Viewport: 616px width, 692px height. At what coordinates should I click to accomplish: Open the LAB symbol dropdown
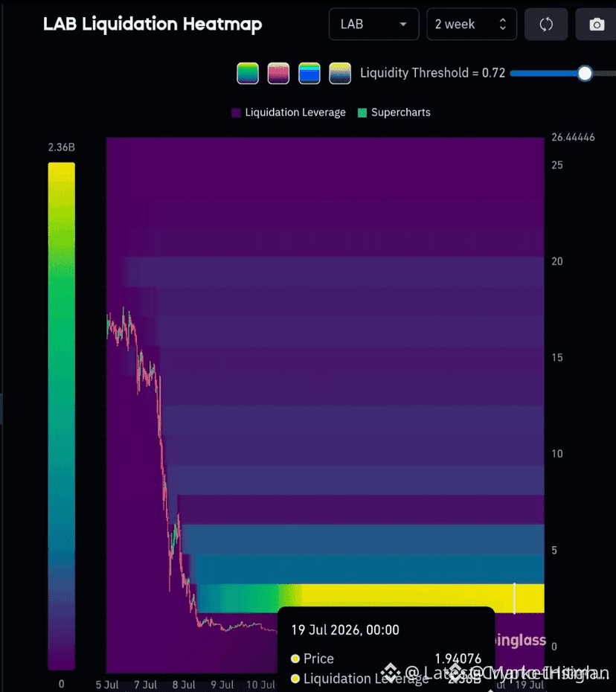coord(373,24)
